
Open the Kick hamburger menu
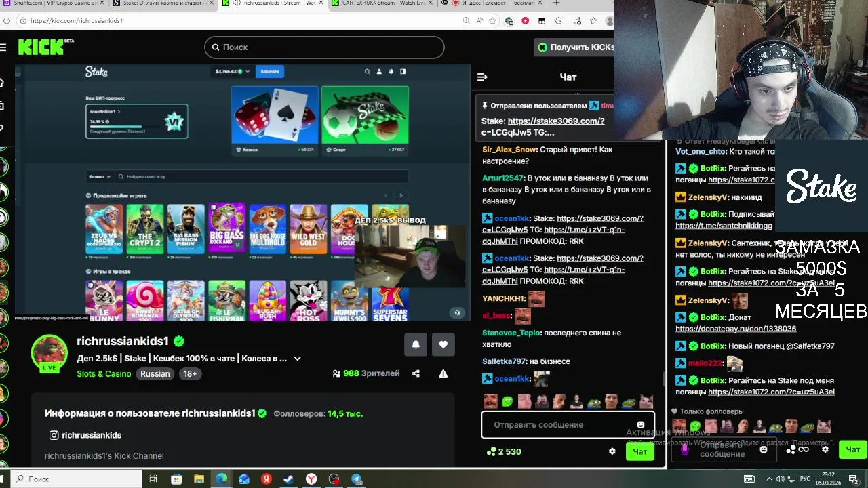point(3,47)
